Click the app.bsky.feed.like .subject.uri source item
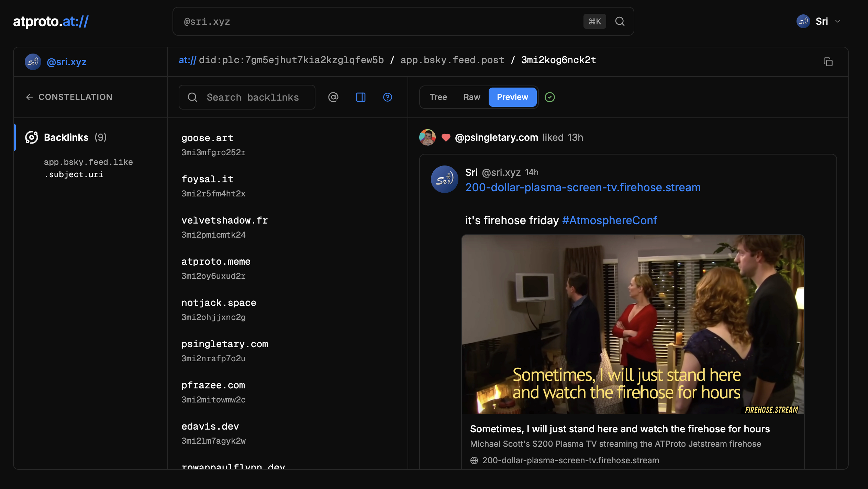 (88, 168)
